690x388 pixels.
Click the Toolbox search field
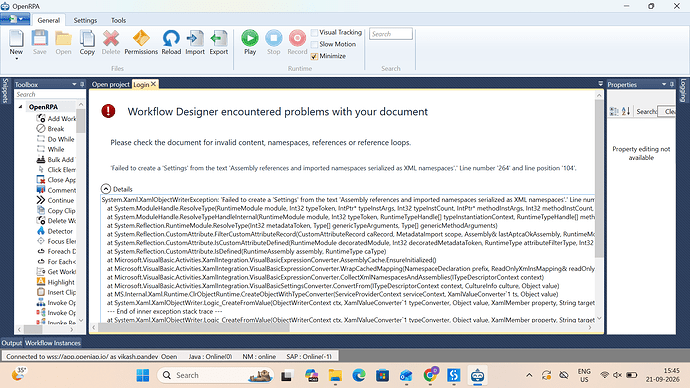click(x=50, y=95)
